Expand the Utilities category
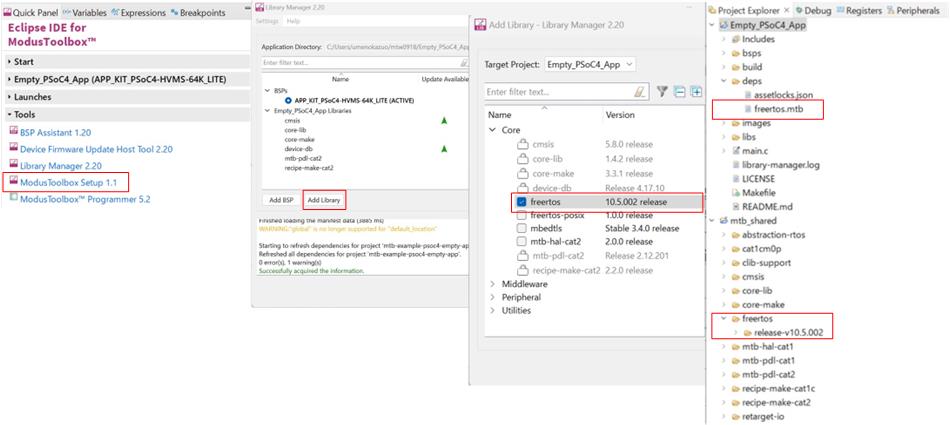 click(x=492, y=310)
